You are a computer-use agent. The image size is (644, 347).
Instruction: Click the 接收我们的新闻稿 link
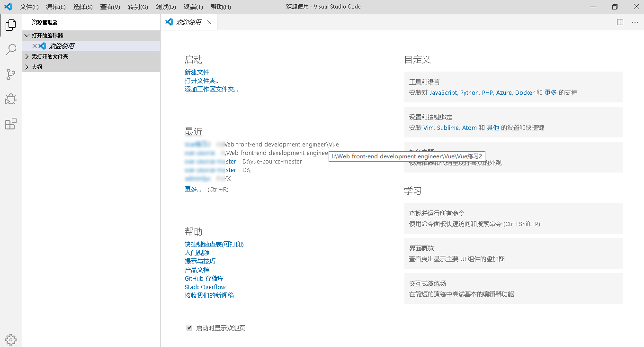tap(209, 295)
